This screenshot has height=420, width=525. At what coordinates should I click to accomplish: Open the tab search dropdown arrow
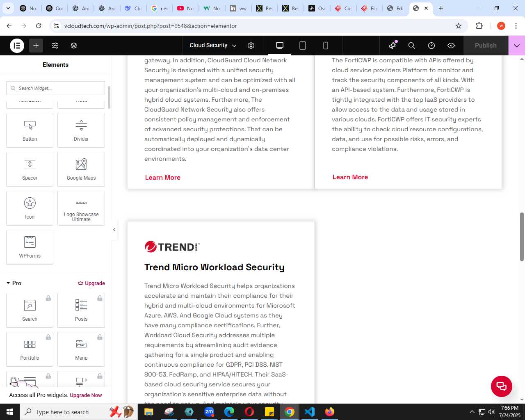(8, 8)
